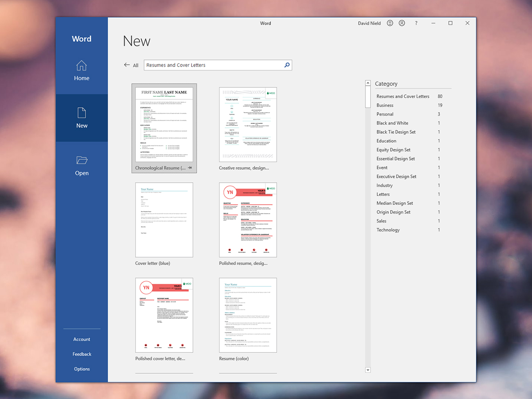Select the Resume (color) template thumbnail

tap(248, 315)
